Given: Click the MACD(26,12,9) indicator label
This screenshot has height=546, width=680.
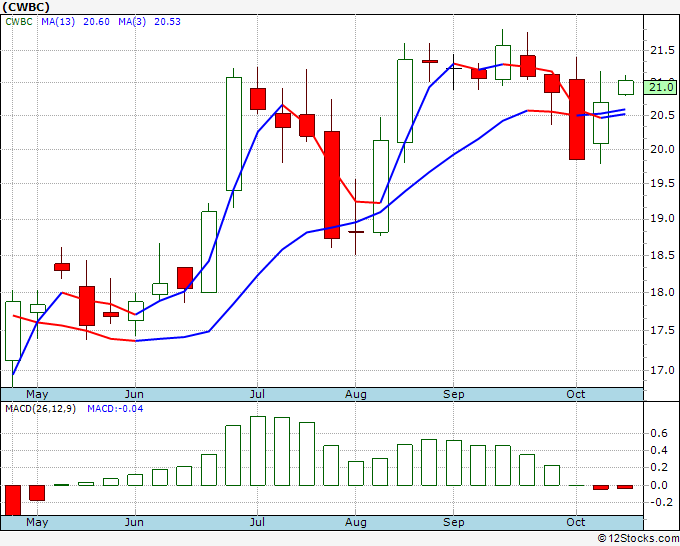Looking at the screenshot, I should (x=40, y=409).
